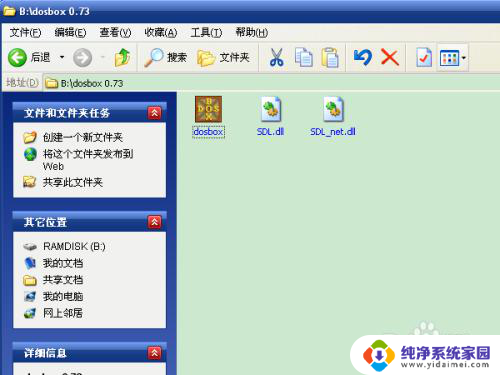
Task: Click the My Computer (我的电脑) icon
Action: (x=30, y=296)
